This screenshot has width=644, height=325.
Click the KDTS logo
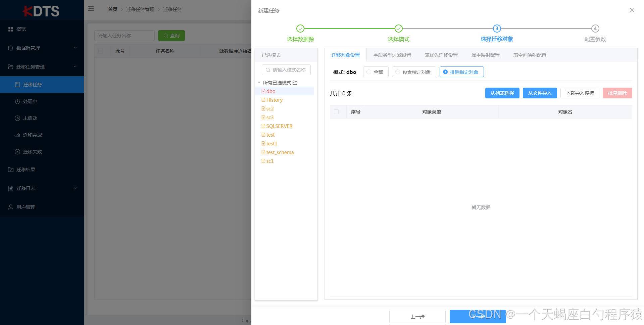click(x=41, y=11)
